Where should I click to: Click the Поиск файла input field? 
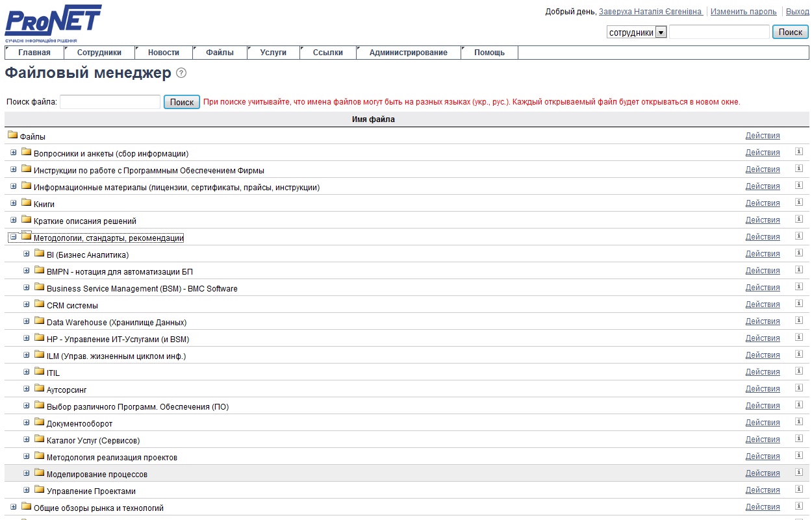(x=110, y=102)
